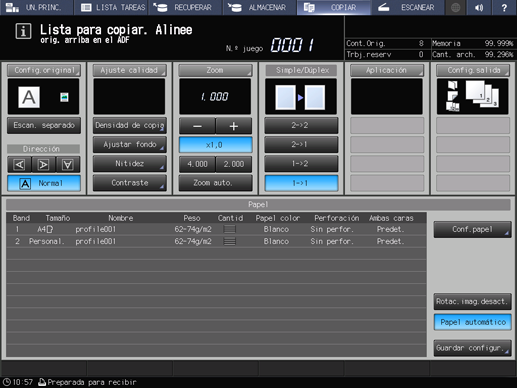
Task: Open the UN. PRINC. main unit tab
Action: [37, 7]
